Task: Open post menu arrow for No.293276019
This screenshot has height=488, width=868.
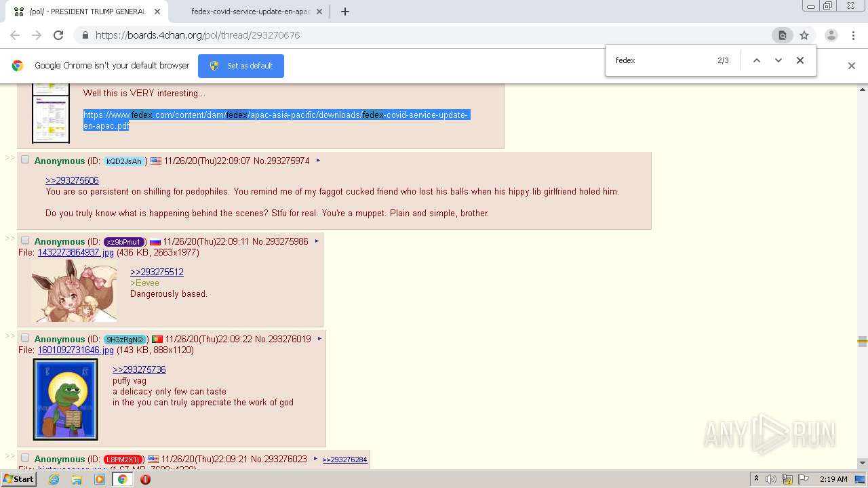Action: coord(319,339)
